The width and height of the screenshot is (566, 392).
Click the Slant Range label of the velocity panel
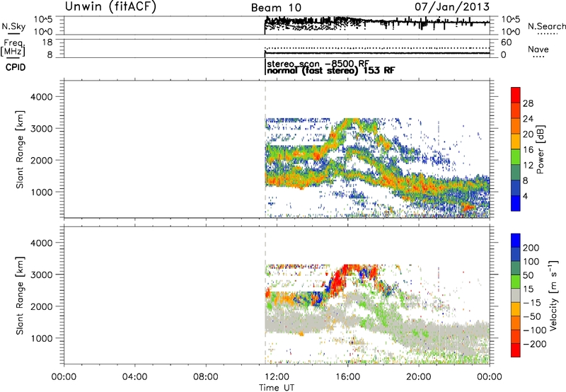[20, 296]
